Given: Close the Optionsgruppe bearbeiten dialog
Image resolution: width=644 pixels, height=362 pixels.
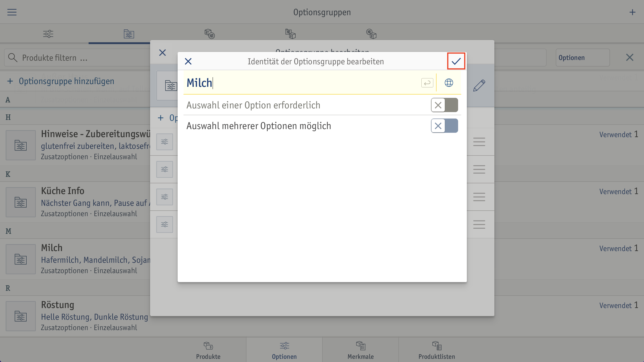Looking at the screenshot, I should (162, 53).
